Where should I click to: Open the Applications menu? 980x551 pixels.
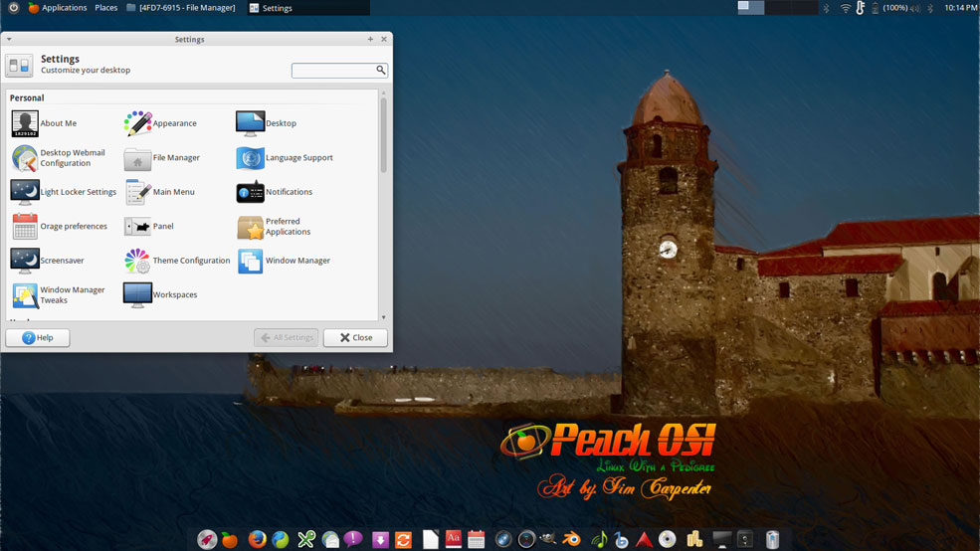pyautogui.click(x=58, y=8)
